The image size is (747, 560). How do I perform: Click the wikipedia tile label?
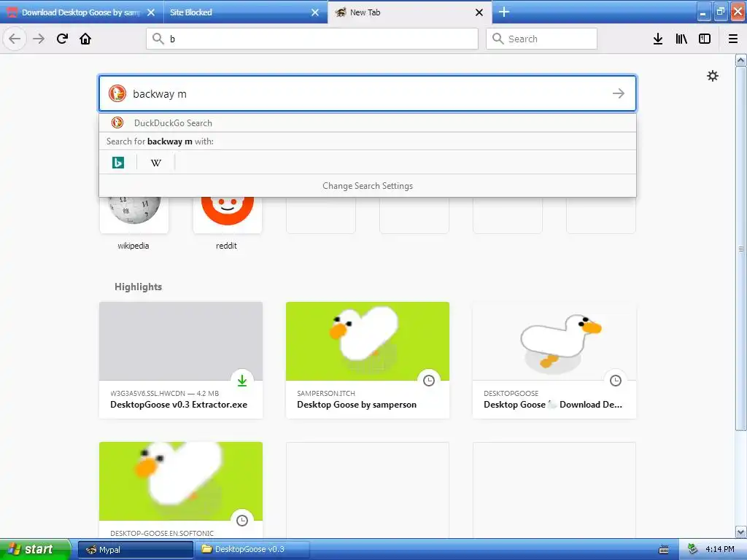click(x=133, y=246)
